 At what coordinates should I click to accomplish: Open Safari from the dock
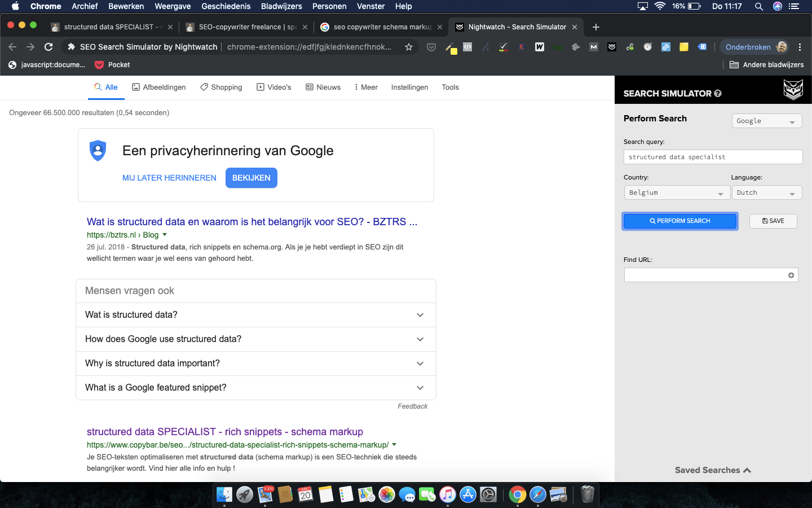pos(538,494)
